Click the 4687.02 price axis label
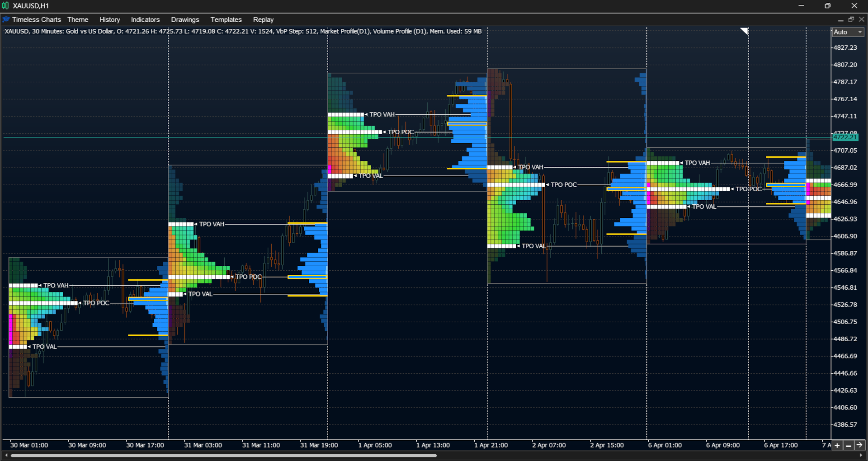Screen dimensions: 868x461 845,168
